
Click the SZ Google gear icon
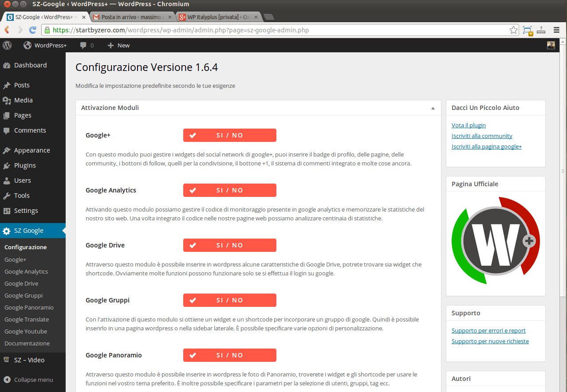coord(7,231)
